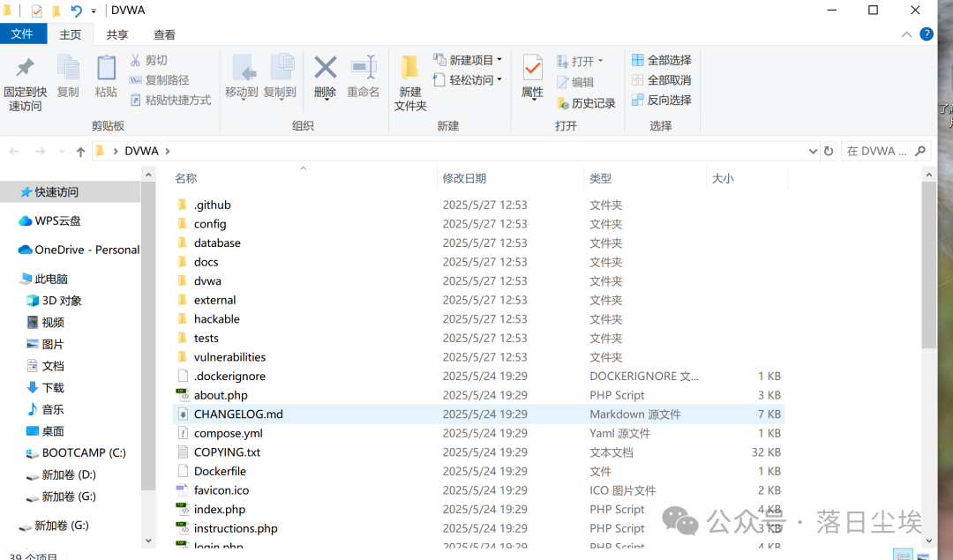Select Cut (剪切) scissors command
This screenshot has height=560, width=953.
149,60
